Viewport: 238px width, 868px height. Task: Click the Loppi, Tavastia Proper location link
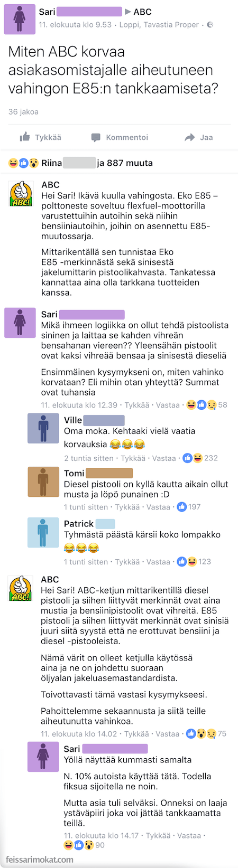coord(159,25)
